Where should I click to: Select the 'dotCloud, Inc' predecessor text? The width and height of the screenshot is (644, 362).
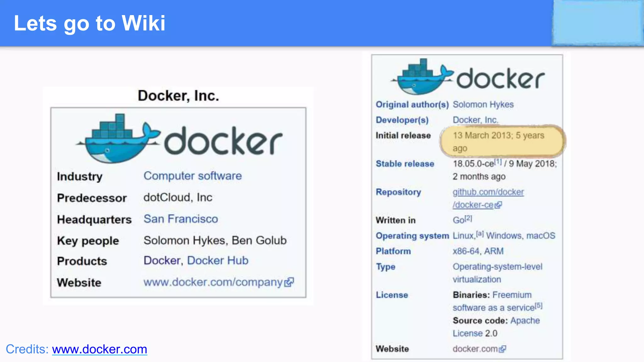click(x=178, y=197)
